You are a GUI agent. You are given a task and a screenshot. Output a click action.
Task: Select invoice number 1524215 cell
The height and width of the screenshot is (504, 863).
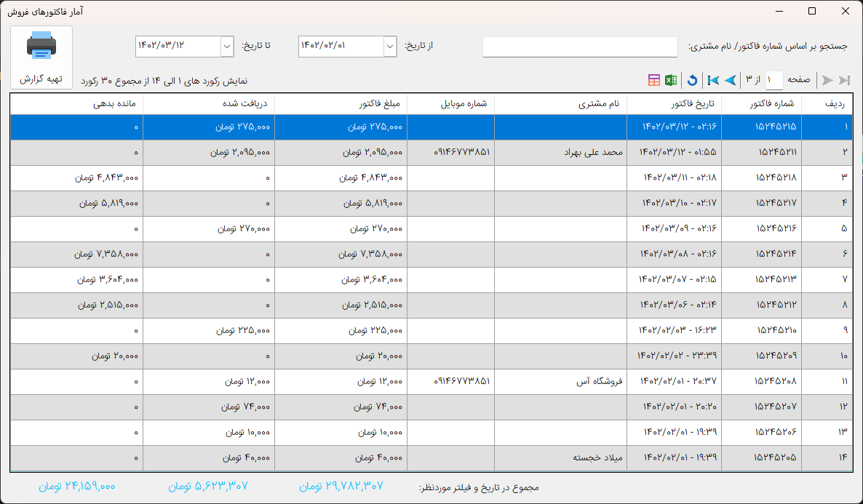[762, 127]
